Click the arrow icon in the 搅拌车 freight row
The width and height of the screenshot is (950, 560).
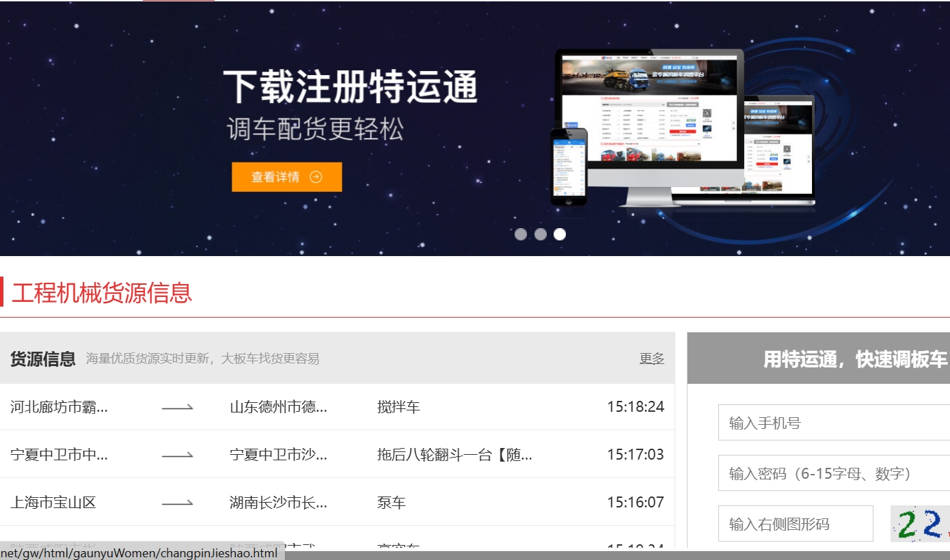coord(176,407)
